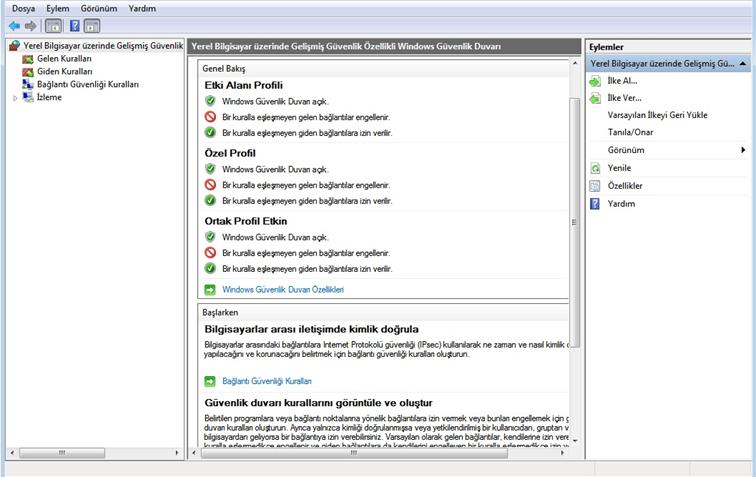Select Varsayılan İlkeyi Geri Yükle action
Screen dimensions: 756x477
pyautogui.click(x=658, y=115)
